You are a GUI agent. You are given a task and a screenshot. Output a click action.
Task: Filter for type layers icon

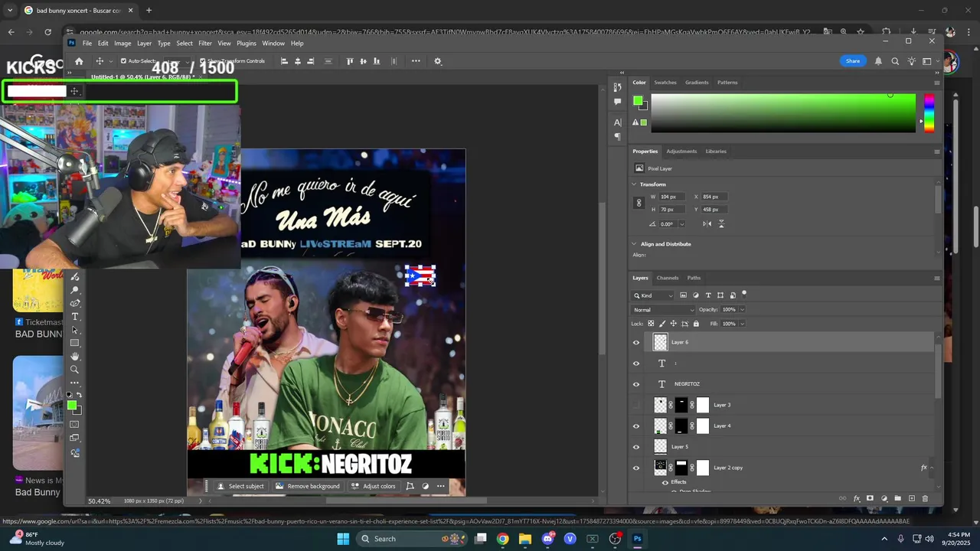pos(708,295)
